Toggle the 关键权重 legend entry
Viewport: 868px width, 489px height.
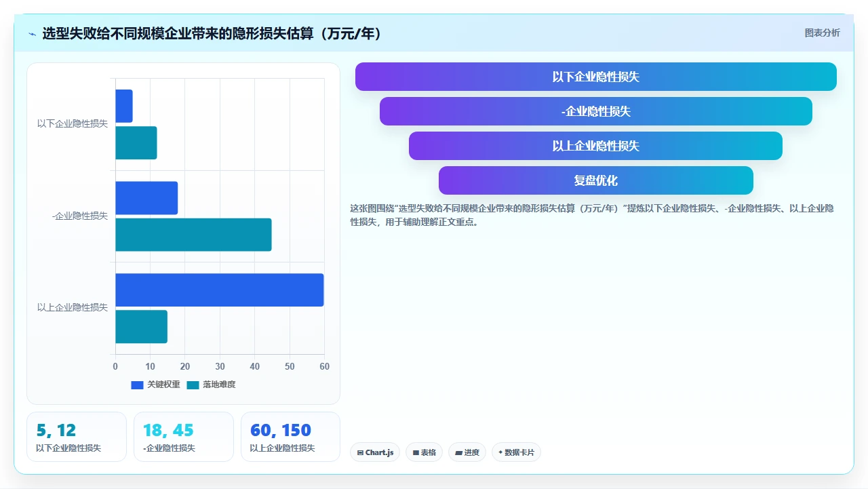pyautogui.click(x=155, y=385)
